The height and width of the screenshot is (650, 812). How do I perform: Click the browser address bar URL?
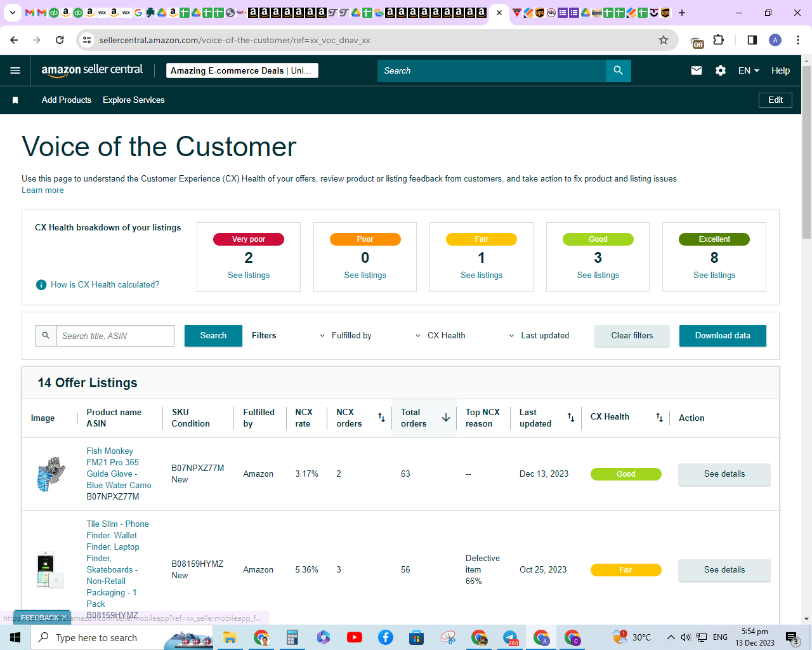pyautogui.click(x=235, y=40)
